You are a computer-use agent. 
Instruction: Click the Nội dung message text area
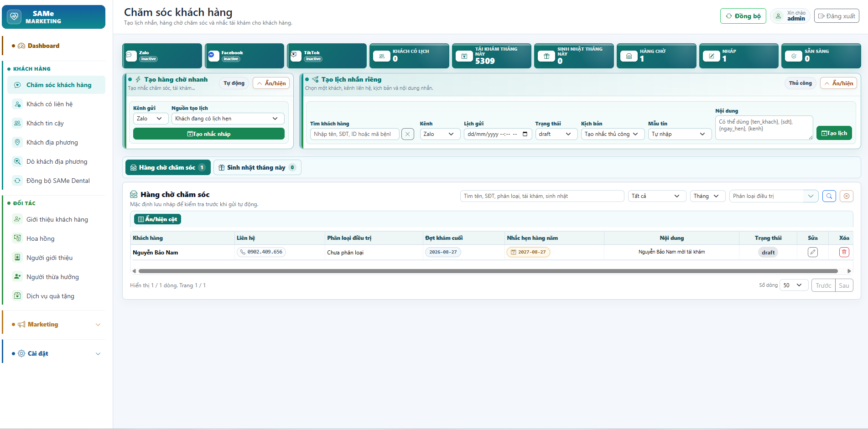click(x=764, y=127)
